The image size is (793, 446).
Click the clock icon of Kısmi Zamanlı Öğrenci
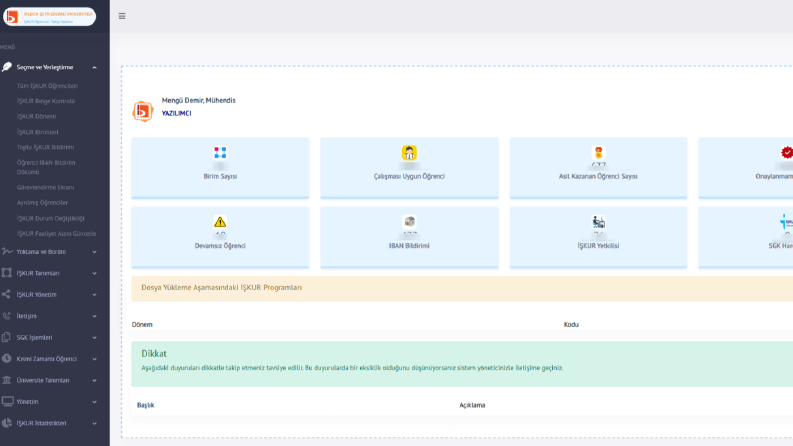click(x=7, y=359)
